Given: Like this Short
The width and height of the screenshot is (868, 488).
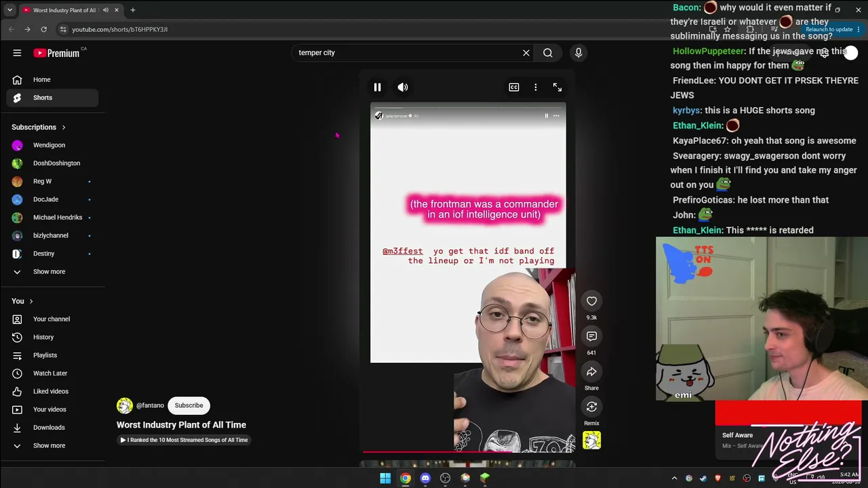Looking at the screenshot, I should click(591, 301).
